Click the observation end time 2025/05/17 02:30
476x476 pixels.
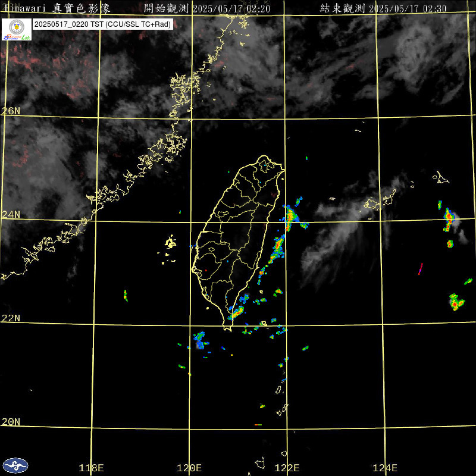408,8
